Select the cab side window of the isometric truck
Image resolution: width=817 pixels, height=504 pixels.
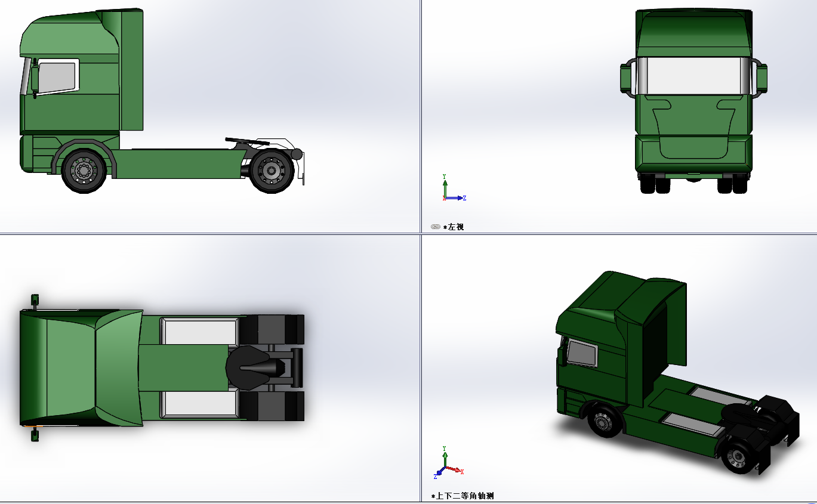click(x=582, y=353)
